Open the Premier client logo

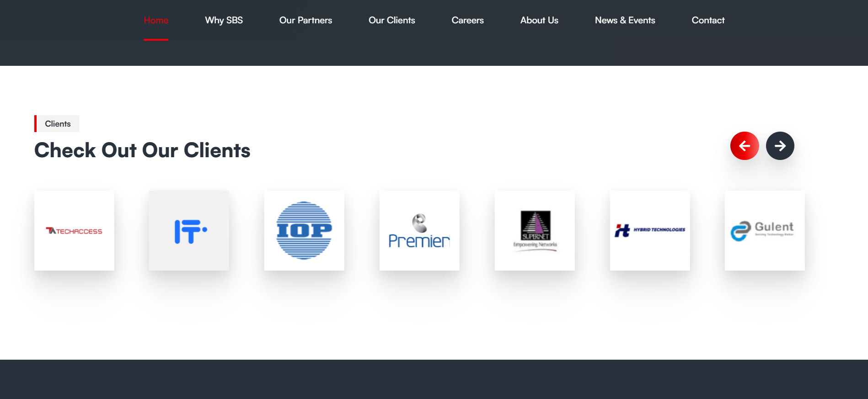419,231
